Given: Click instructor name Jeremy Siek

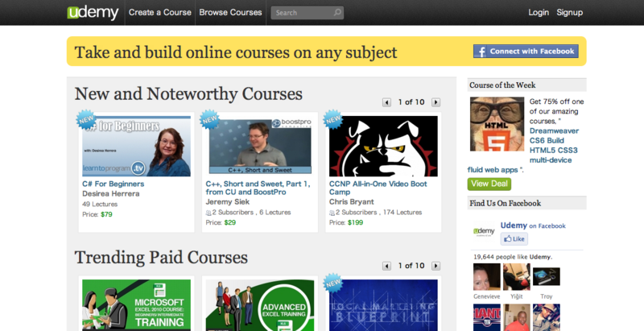Looking at the screenshot, I should coord(228,202).
